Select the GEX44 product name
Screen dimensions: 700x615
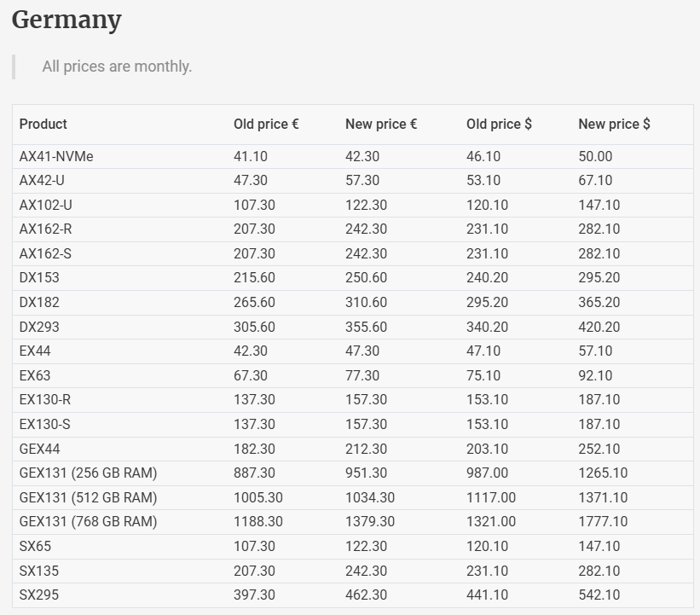click(39, 449)
